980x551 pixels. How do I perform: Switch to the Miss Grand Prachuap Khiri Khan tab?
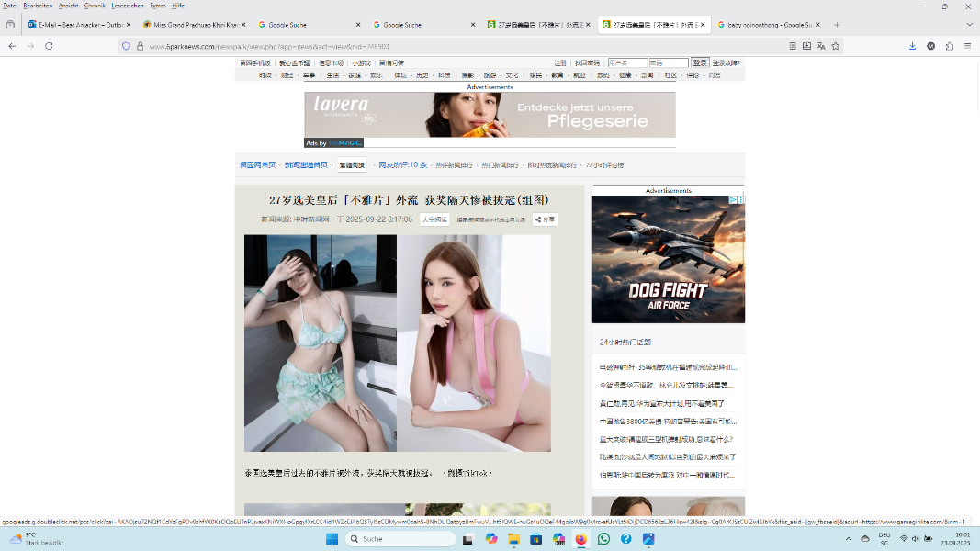pos(191,25)
